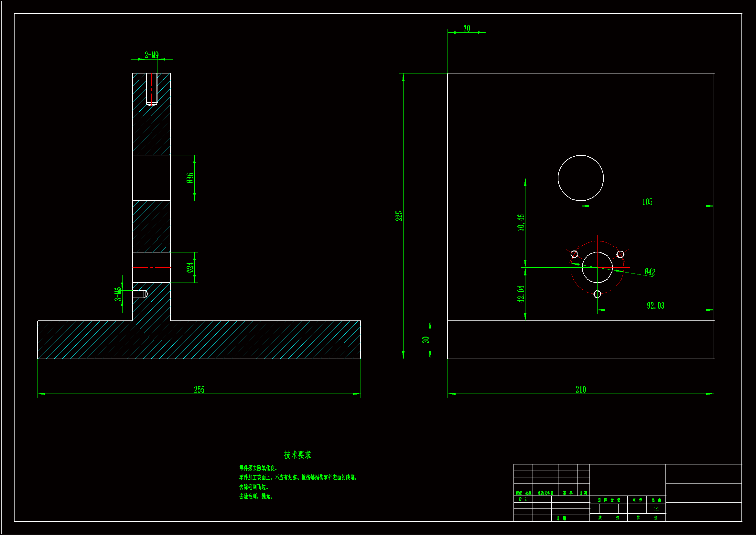756x535 pixels.
Task: Select the "重量" title block cell
Action: point(637,500)
